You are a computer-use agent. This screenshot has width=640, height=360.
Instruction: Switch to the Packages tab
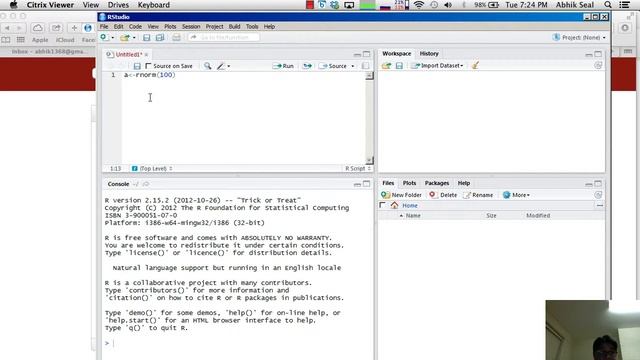click(437, 183)
